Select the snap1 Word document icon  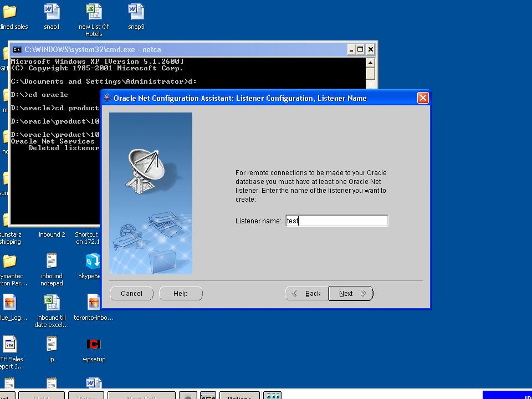click(52, 12)
